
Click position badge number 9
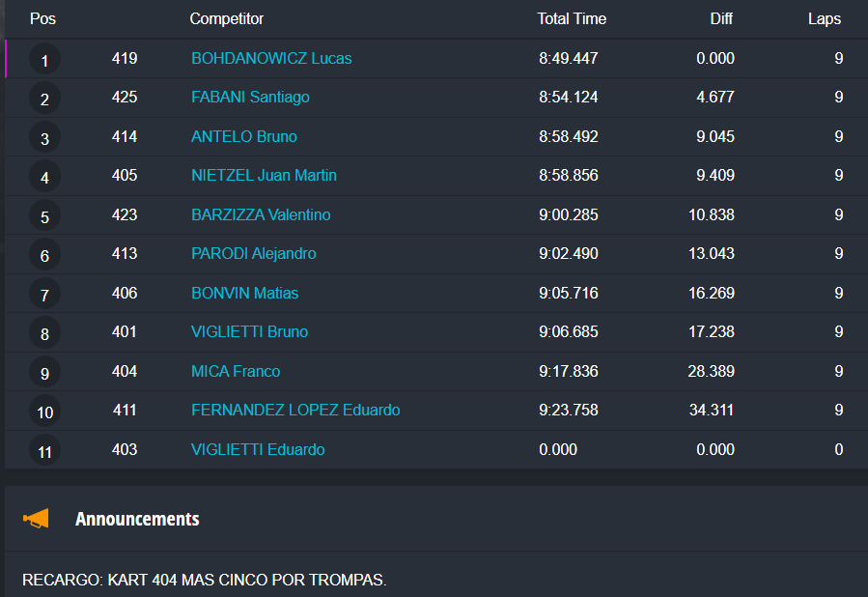point(44,373)
